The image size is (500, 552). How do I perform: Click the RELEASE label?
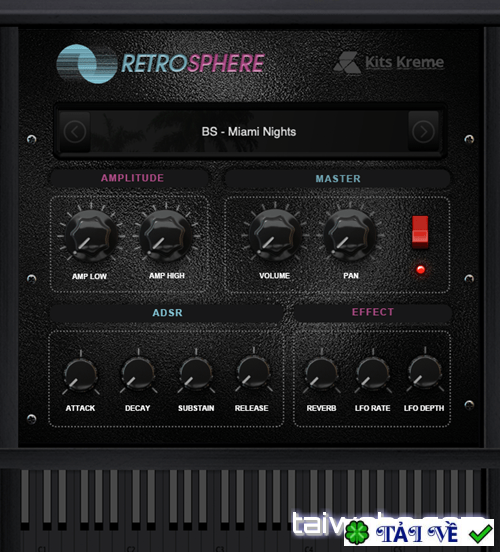coord(252,408)
